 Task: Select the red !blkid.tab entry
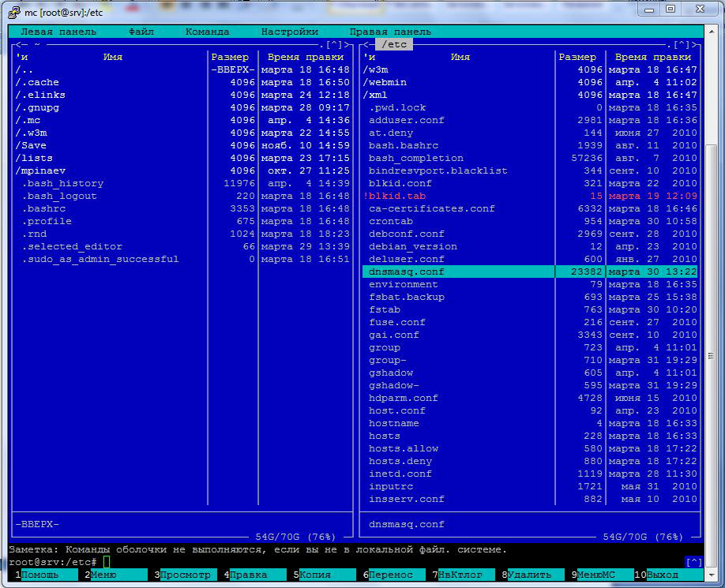tap(394, 196)
